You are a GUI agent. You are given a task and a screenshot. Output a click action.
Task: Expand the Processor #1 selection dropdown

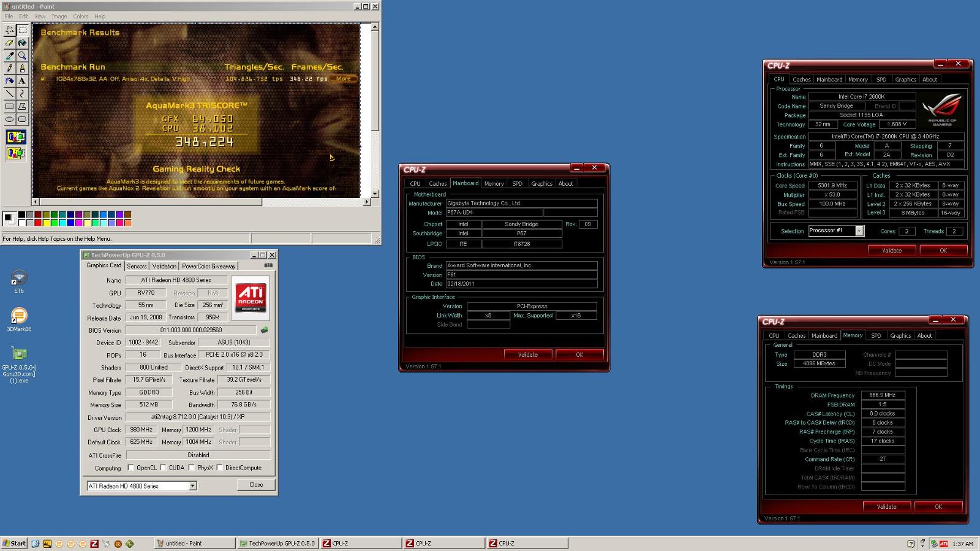[x=859, y=231]
